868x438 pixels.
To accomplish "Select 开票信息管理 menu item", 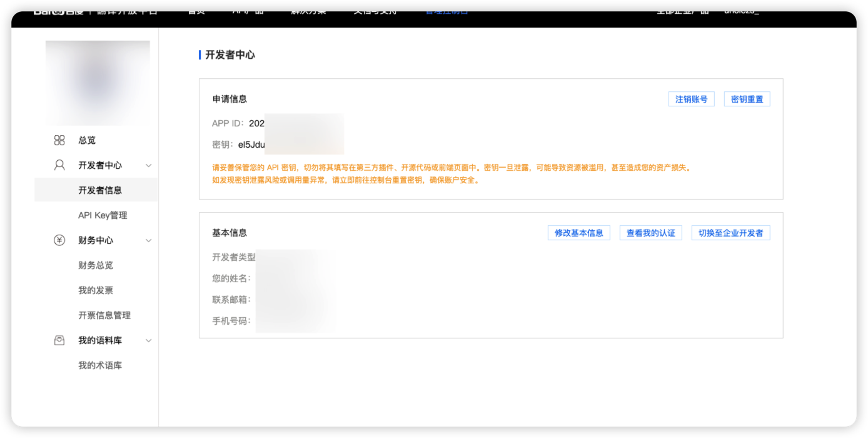I will click(x=104, y=315).
